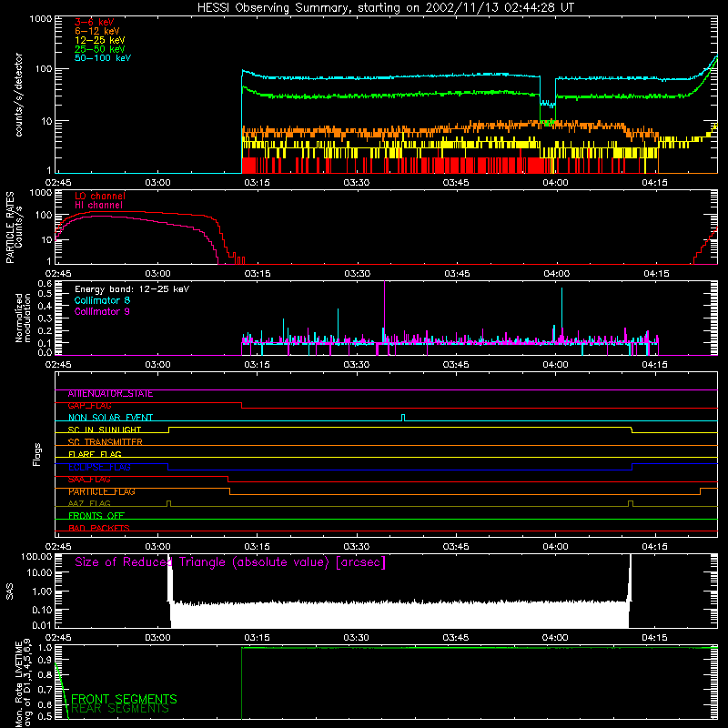
Task: Click the NON_SOLAR_EVENT pulse near 03:37
Action: (403, 418)
